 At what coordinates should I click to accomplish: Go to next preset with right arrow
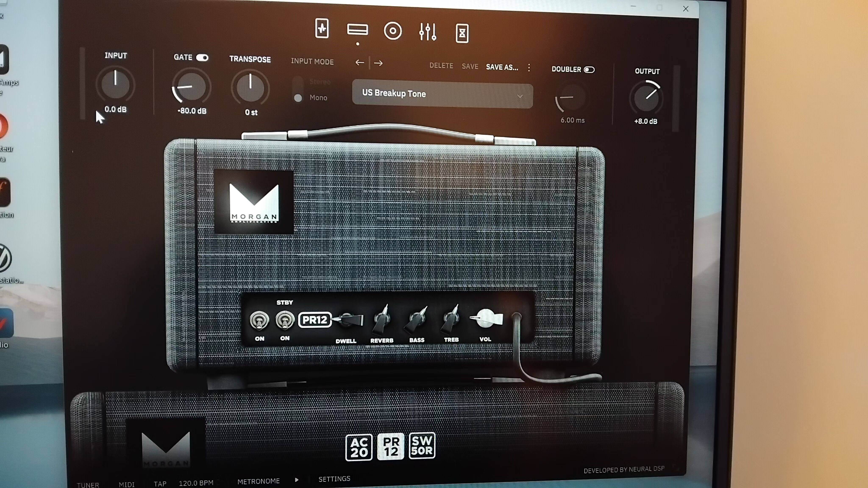[378, 63]
